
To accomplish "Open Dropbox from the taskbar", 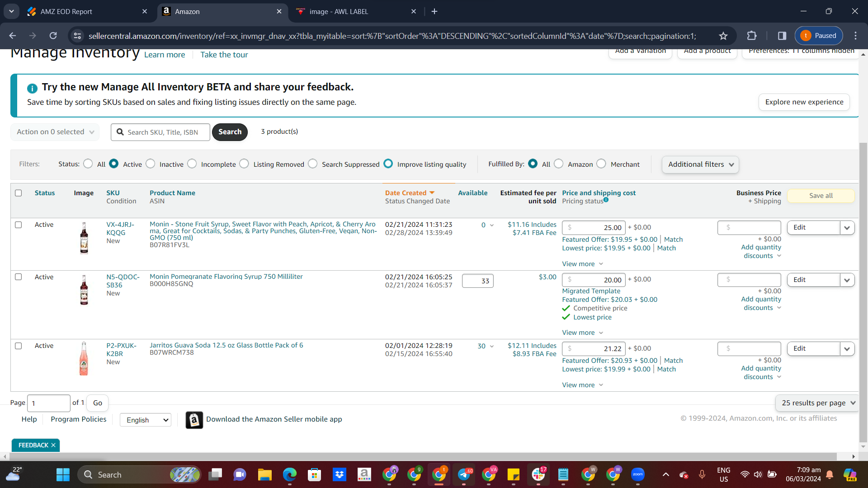I will (339, 474).
